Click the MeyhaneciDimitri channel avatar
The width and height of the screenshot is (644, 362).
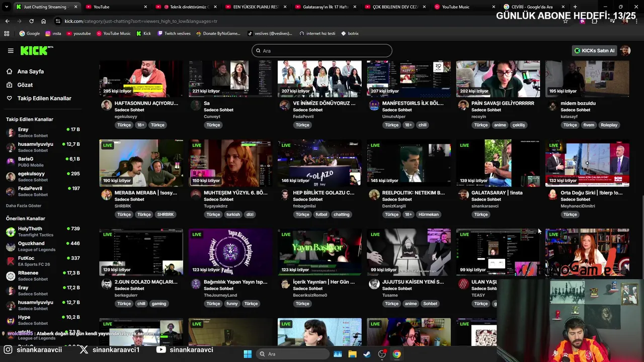[552, 195]
